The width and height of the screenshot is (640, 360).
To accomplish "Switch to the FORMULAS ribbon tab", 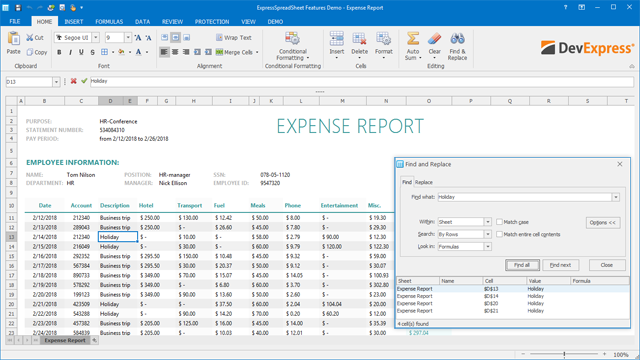I will (109, 22).
